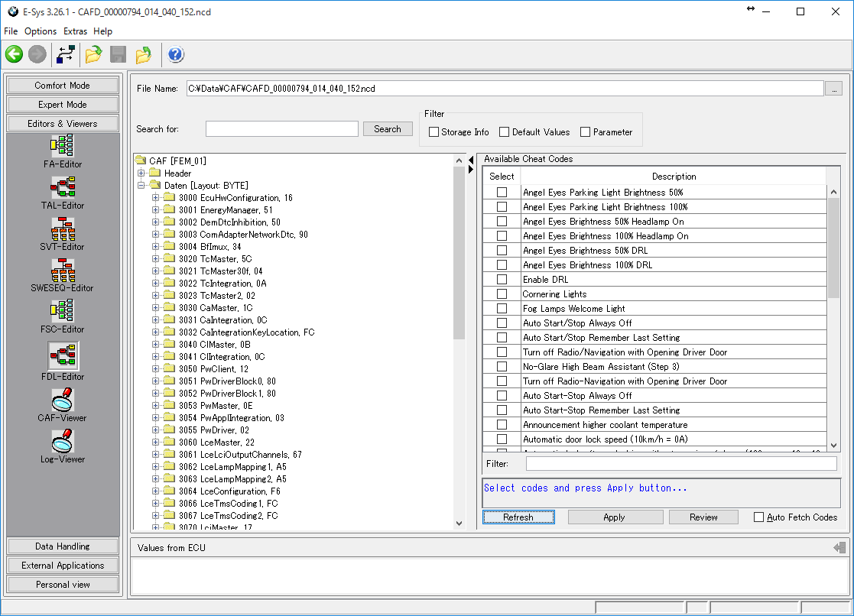Click folder icon of 3060 LceMaster
This screenshot has height=616, width=854.
[170, 442]
